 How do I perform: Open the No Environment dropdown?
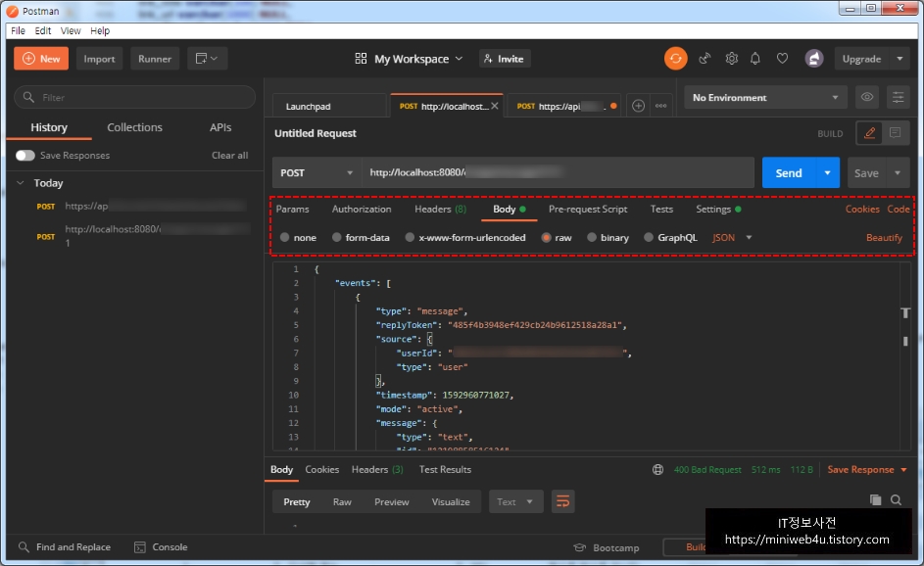click(765, 97)
